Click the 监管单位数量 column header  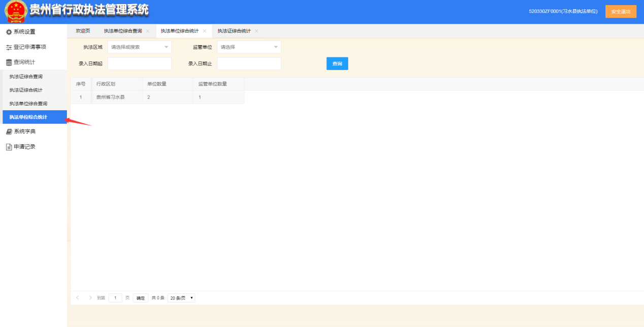[x=218, y=84]
